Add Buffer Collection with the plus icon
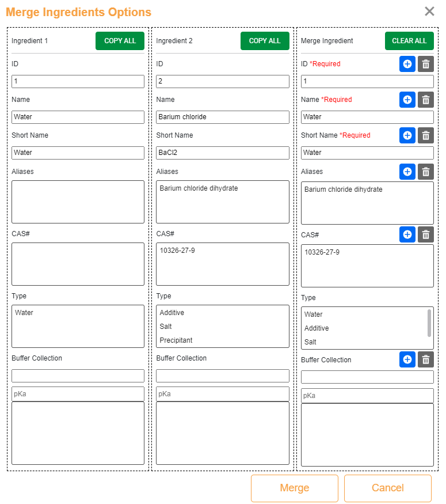Viewport: 446px width, 504px height. (407, 360)
